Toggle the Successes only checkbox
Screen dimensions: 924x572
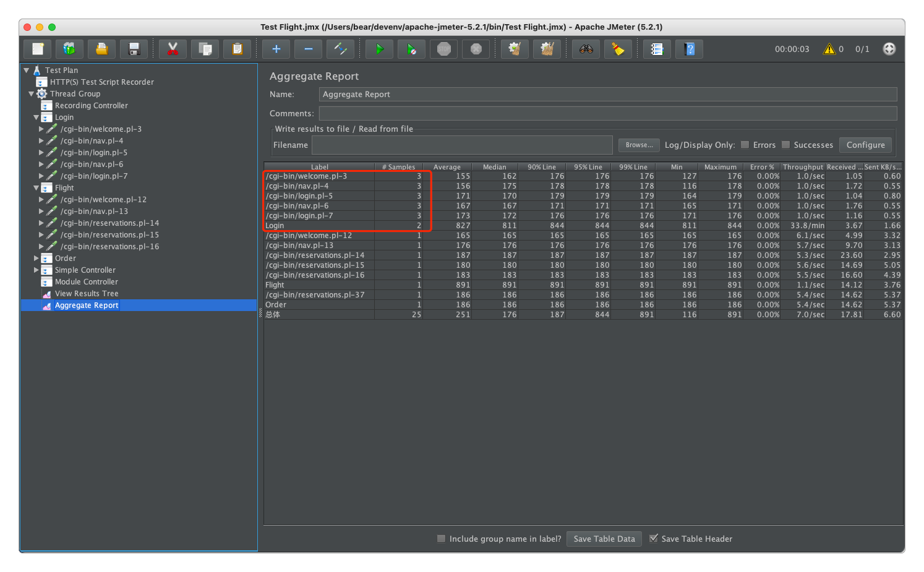tap(786, 145)
